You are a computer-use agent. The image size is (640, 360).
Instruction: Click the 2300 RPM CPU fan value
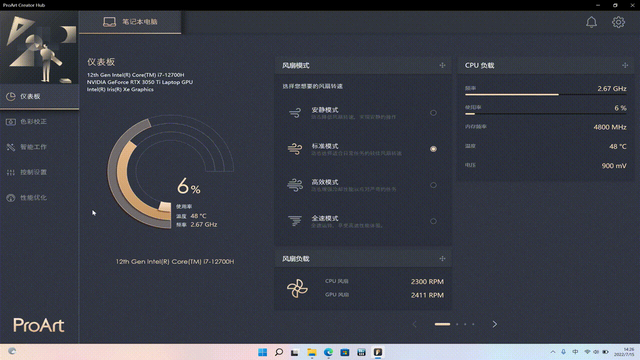[x=427, y=282]
